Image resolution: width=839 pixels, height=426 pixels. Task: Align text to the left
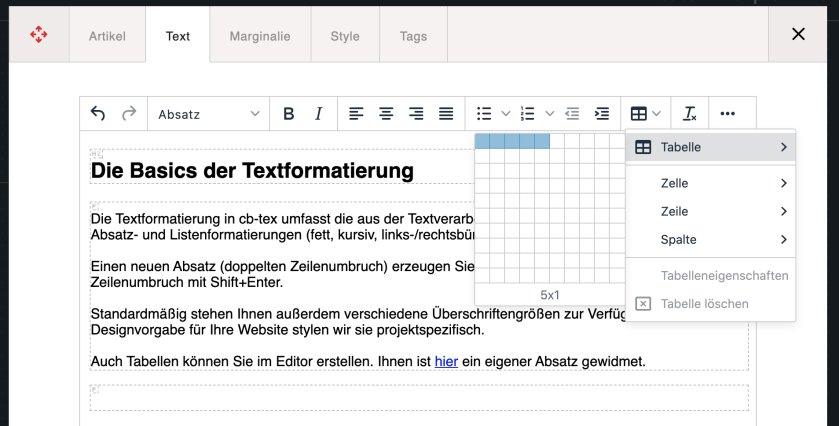point(356,114)
